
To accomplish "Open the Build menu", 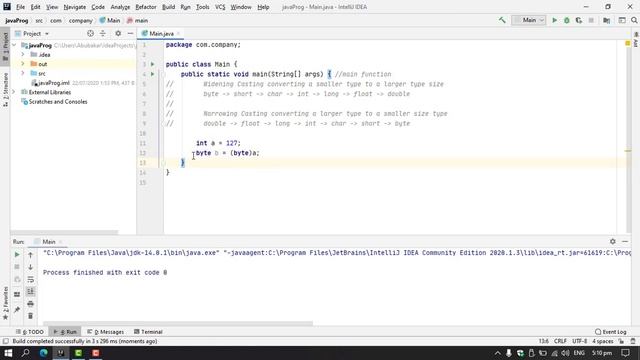I will [x=168, y=7].
